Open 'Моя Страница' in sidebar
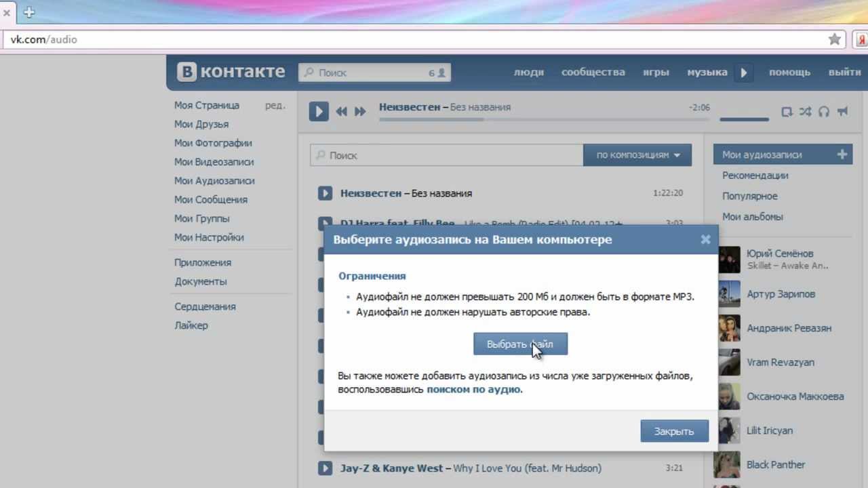Image resolution: width=868 pixels, height=488 pixels. coord(207,106)
